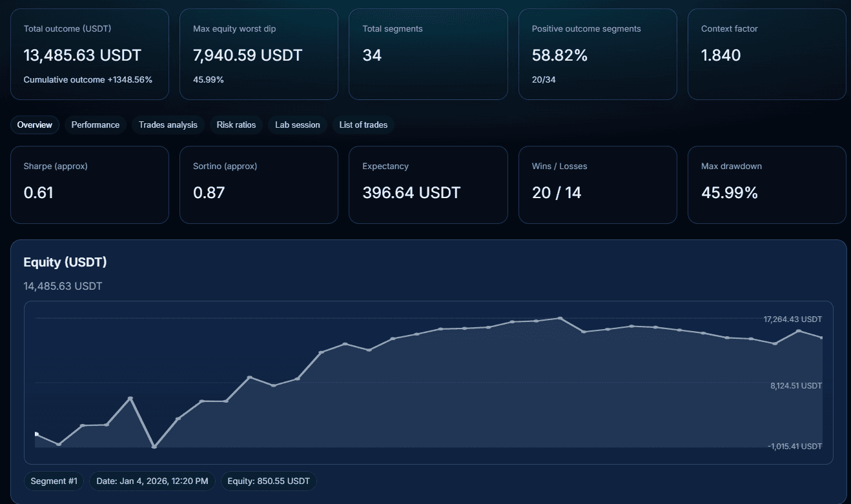This screenshot has height=504, width=851.
Task: Open the Trades analysis tab
Action: (168, 125)
